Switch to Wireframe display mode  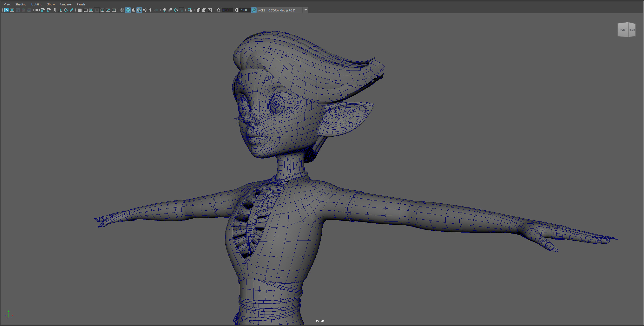[x=122, y=10]
